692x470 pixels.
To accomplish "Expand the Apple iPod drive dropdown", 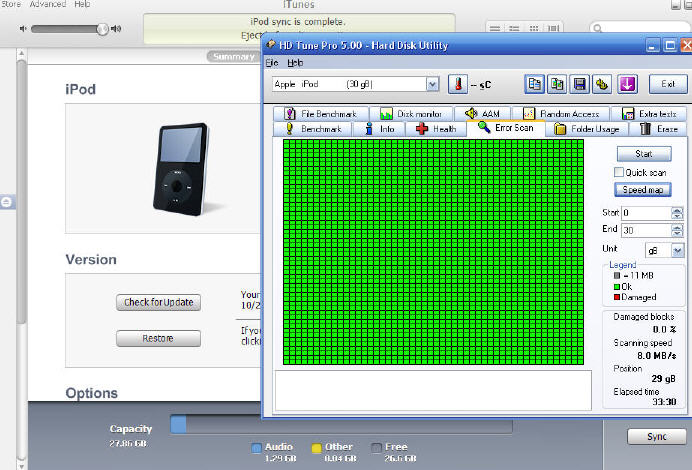I will click(x=432, y=85).
